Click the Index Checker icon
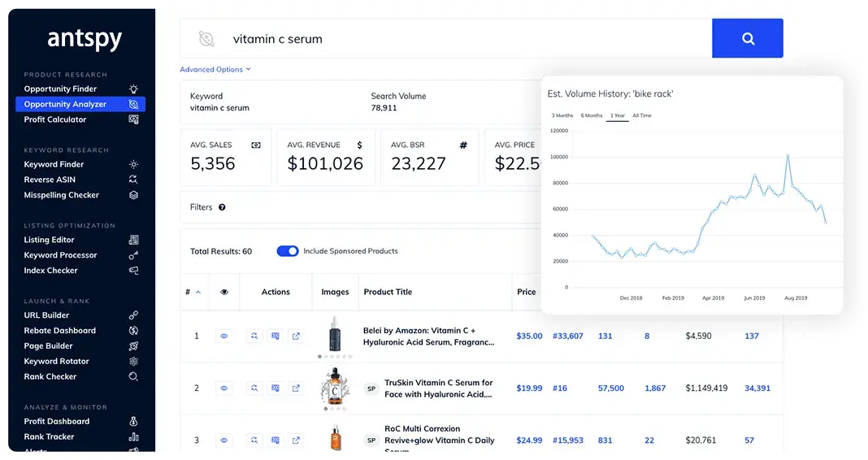The width and height of the screenshot is (868, 460). [x=133, y=270]
